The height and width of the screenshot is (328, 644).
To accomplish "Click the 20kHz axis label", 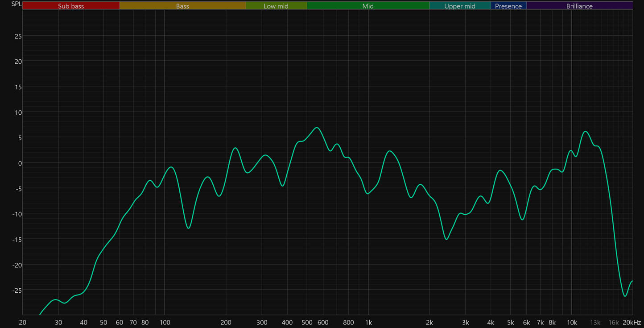I will (632, 323).
